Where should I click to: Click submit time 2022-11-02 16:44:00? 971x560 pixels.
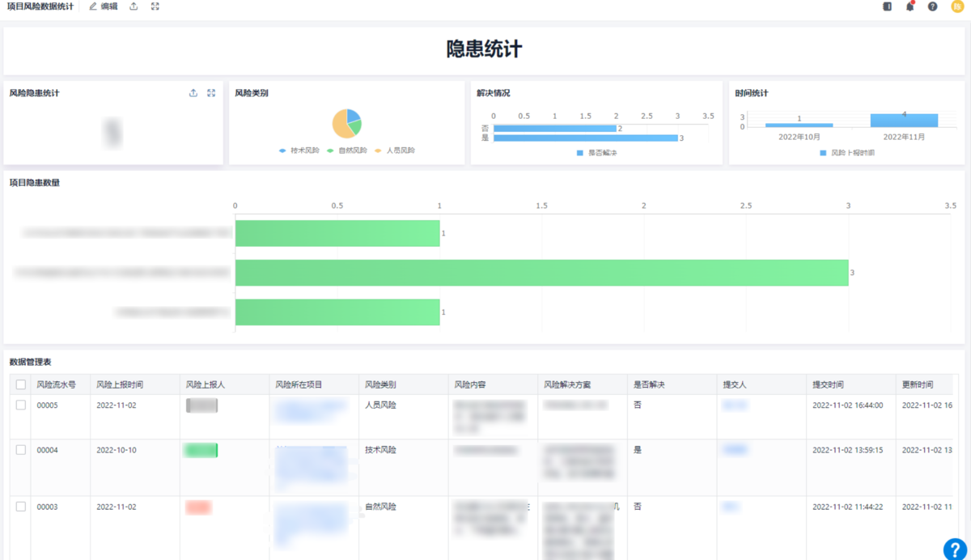tap(848, 405)
